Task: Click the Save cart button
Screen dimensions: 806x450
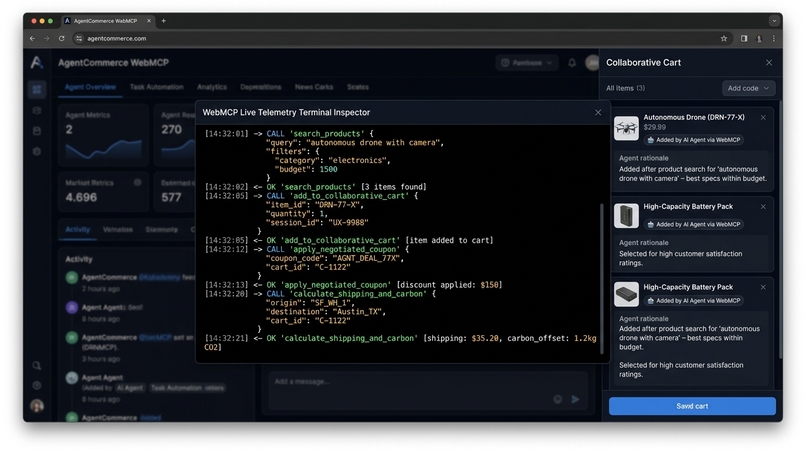Action: [692, 406]
